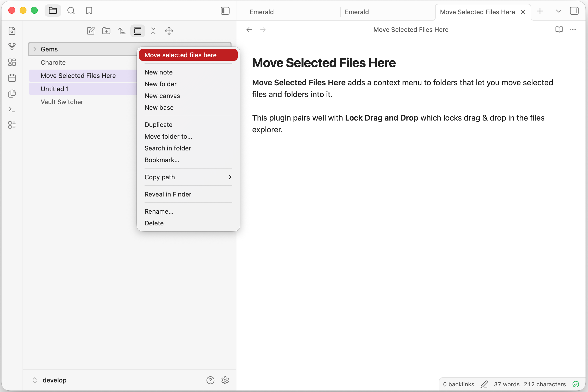Image resolution: width=588 pixels, height=392 pixels.
Task: Open the bookmarks pane icon
Action: point(89,11)
